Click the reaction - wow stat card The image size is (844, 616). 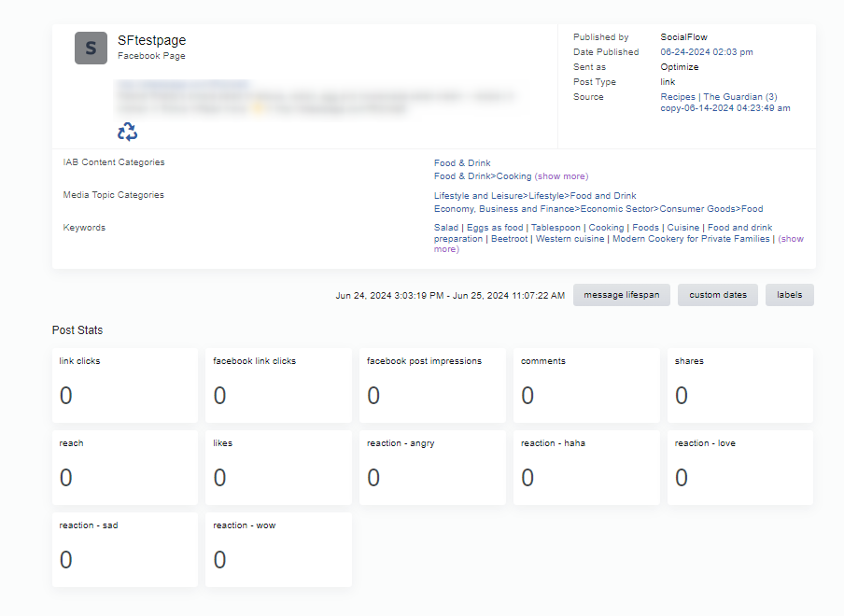278,550
